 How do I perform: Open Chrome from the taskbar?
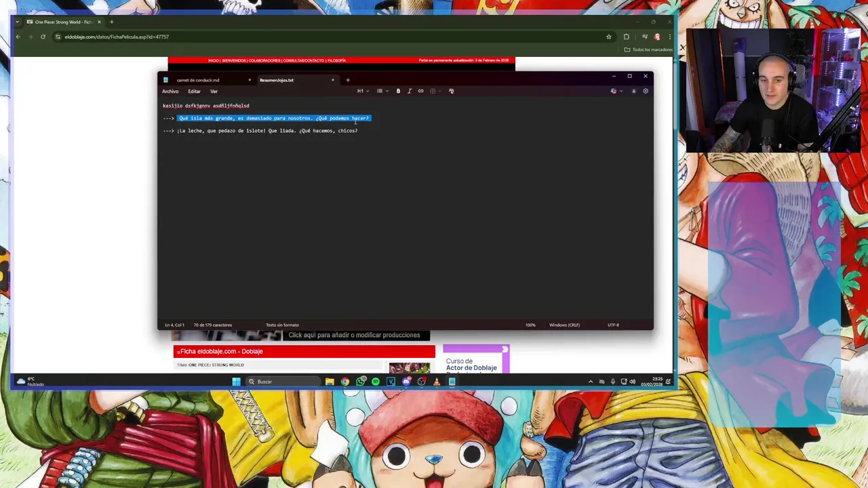pyautogui.click(x=345, y=382)
